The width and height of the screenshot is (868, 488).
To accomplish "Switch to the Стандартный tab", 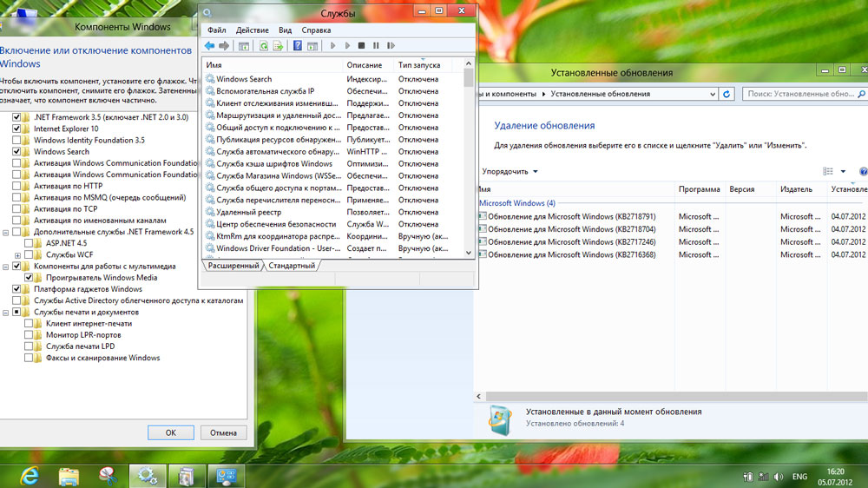I will [x=291, y=266].
